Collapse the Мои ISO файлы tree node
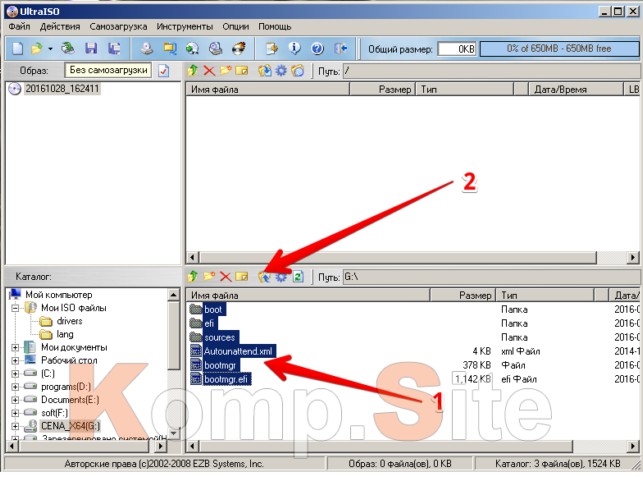 pos(15,308)
